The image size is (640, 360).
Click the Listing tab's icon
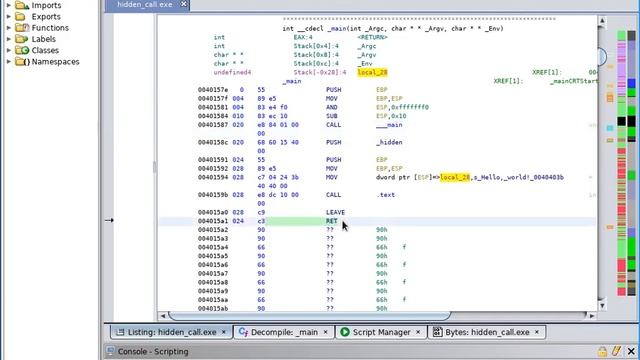[x=120, y=332]
